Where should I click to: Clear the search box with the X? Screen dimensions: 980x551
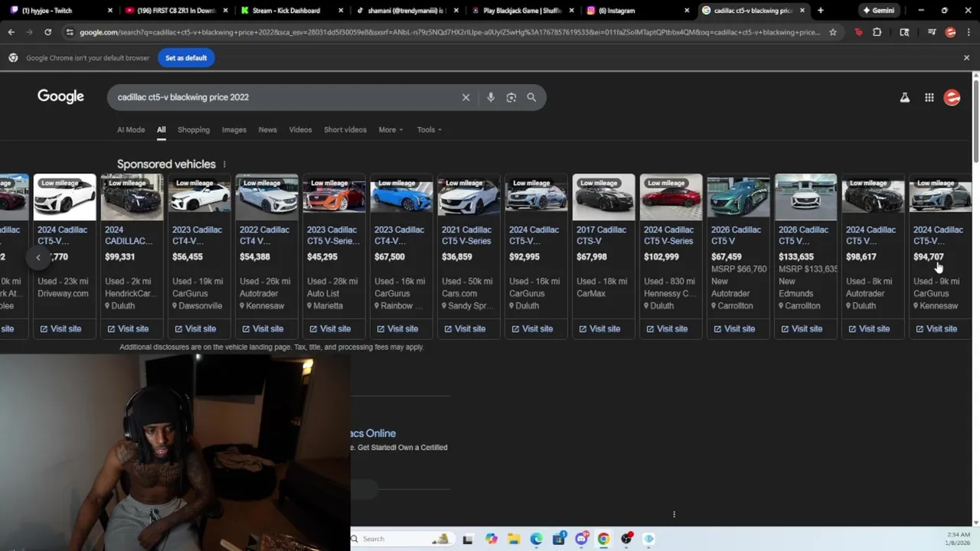coord(465,97)
